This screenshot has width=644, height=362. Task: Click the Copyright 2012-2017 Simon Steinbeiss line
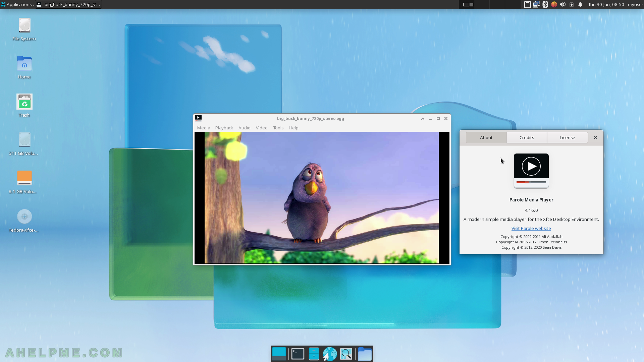tap(531, 242)
